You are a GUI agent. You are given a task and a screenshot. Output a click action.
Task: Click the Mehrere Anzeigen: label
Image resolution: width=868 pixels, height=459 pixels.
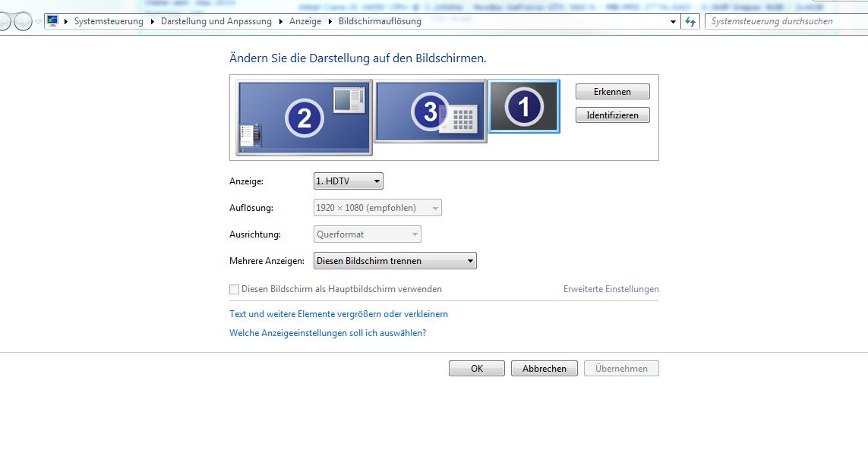click(267, 261)
